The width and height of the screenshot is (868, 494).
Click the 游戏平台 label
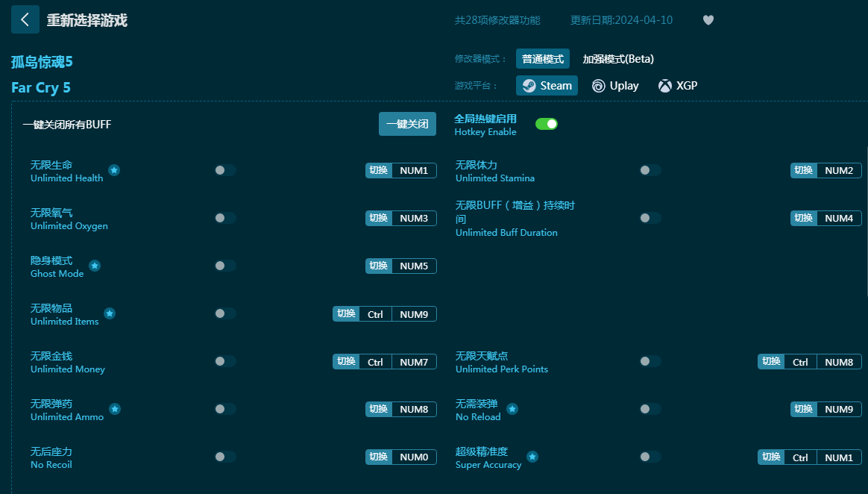click(x=476, y=86)
